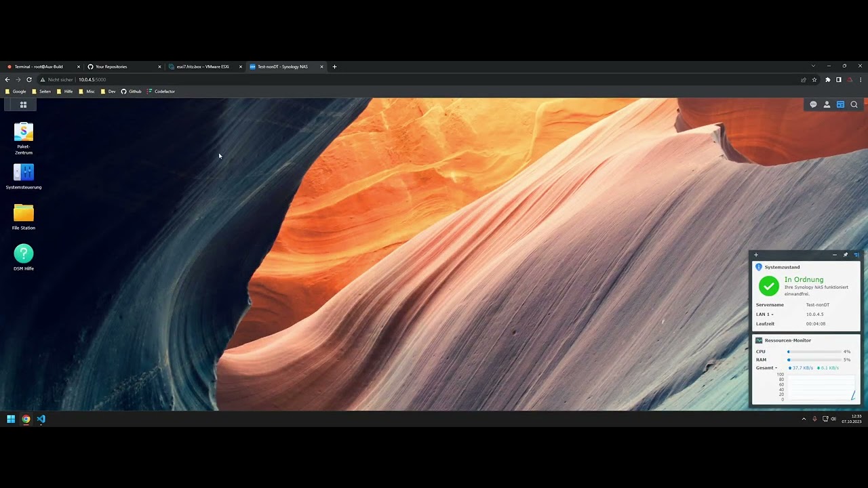Click the Laufzeit value 00:04:08
This screenshot has width=868, height=488.
pos(816,324)
